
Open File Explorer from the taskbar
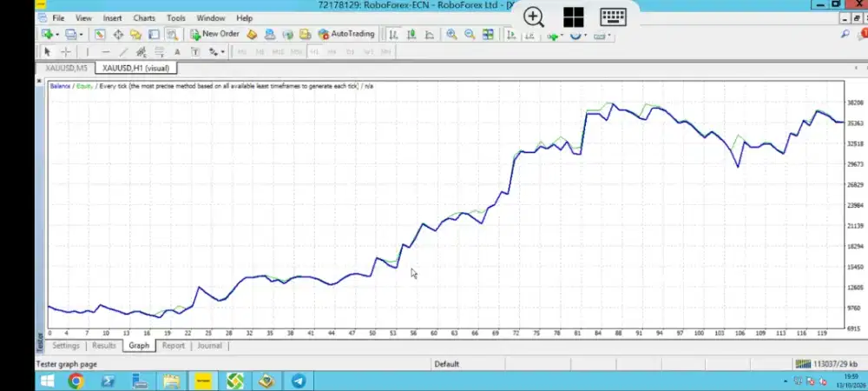(x=172, y=381)
